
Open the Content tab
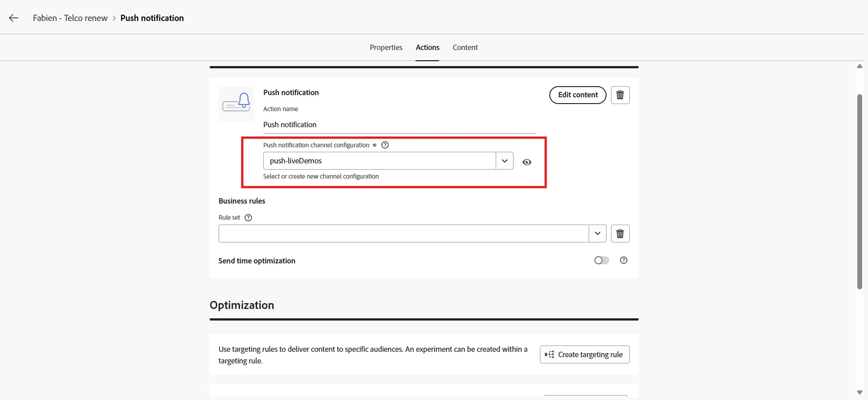[465, 47]
